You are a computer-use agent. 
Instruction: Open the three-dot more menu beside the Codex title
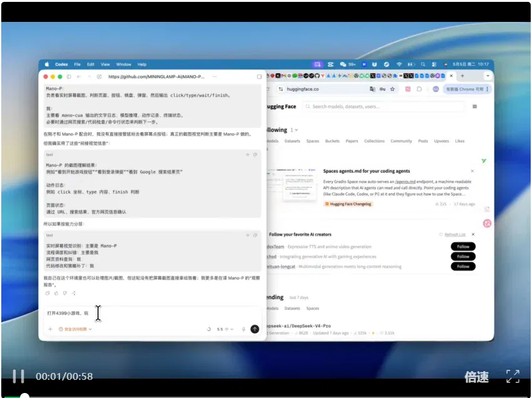215,77
